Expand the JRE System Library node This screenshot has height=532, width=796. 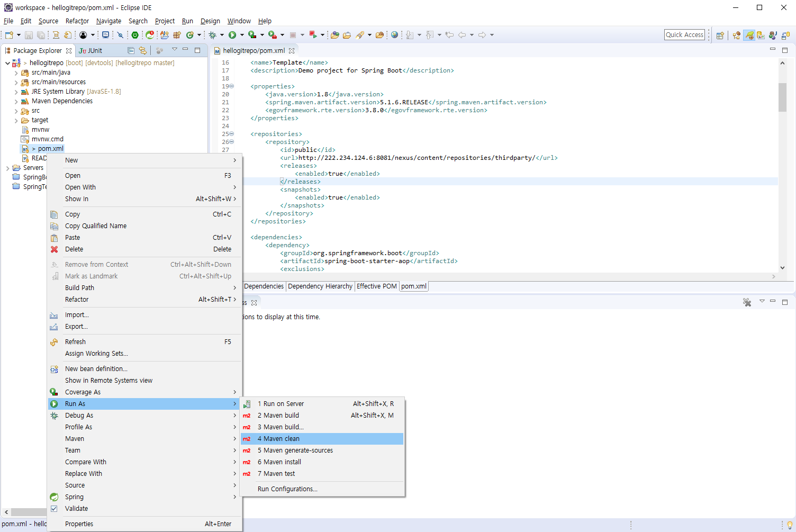pyautogui.click(x=16, y=92)
